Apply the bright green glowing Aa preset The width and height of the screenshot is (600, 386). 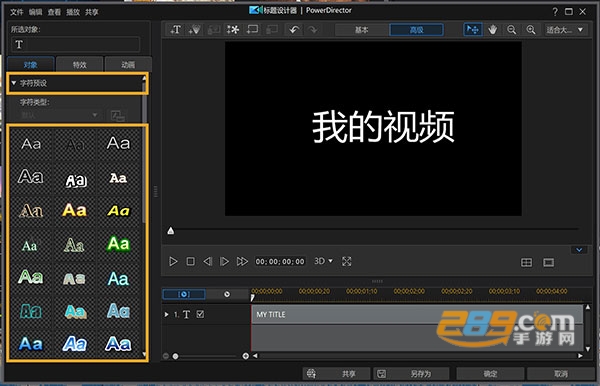tap(118, 244)
